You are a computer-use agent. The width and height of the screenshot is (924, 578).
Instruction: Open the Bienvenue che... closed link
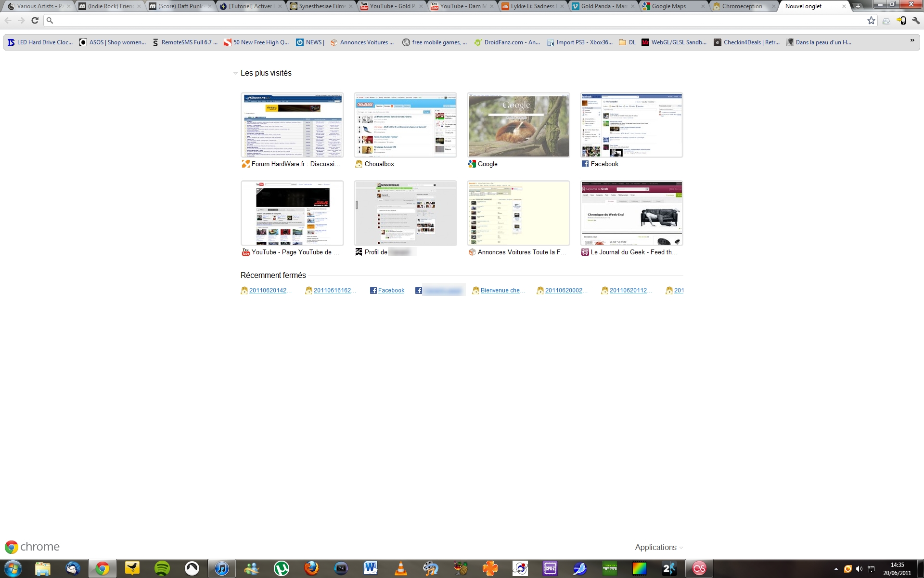click(x=502, y=290)
